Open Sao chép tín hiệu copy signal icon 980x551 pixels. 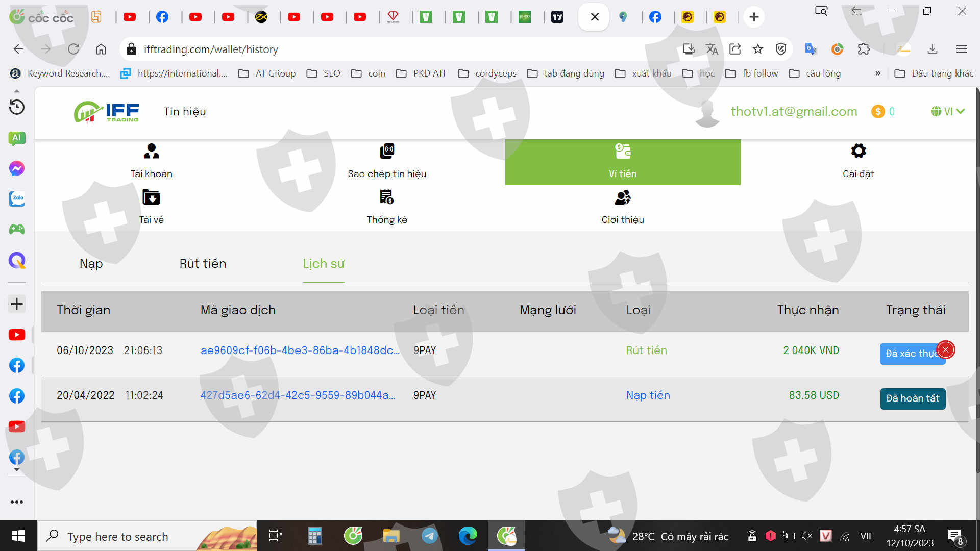pyautogui.click(x=387, y=152)
